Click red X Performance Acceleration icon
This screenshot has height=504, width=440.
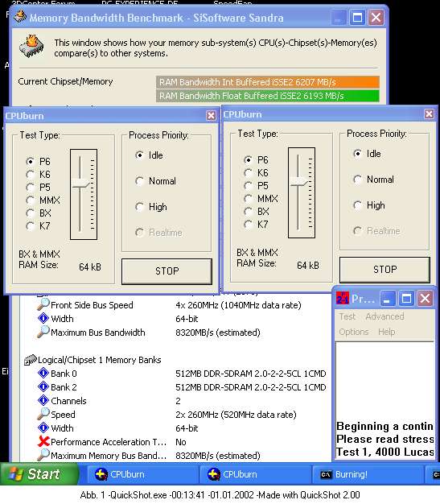(x=43, y=442)
